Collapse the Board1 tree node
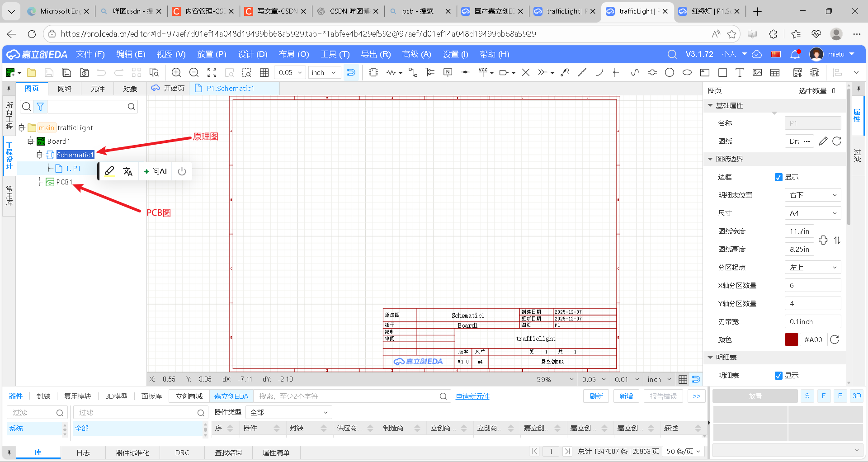The height and width of the screenshot is (462, 868). click(30, 141)
